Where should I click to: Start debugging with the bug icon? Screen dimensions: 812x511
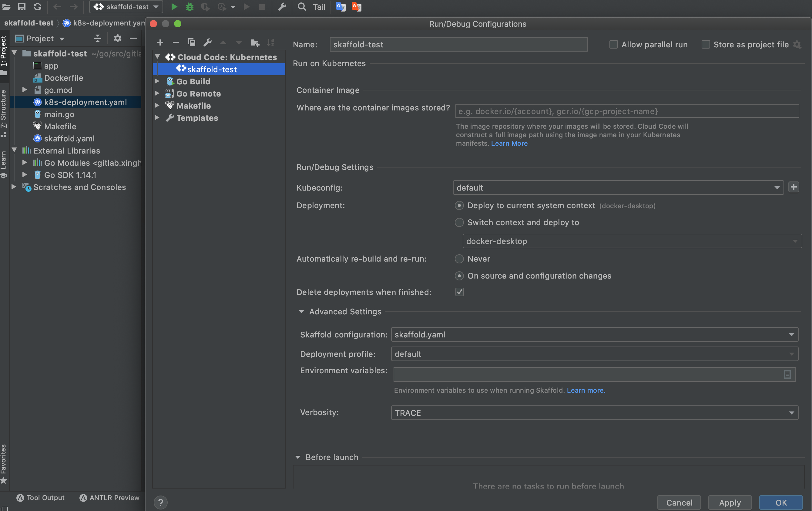[x=190, y=7]
